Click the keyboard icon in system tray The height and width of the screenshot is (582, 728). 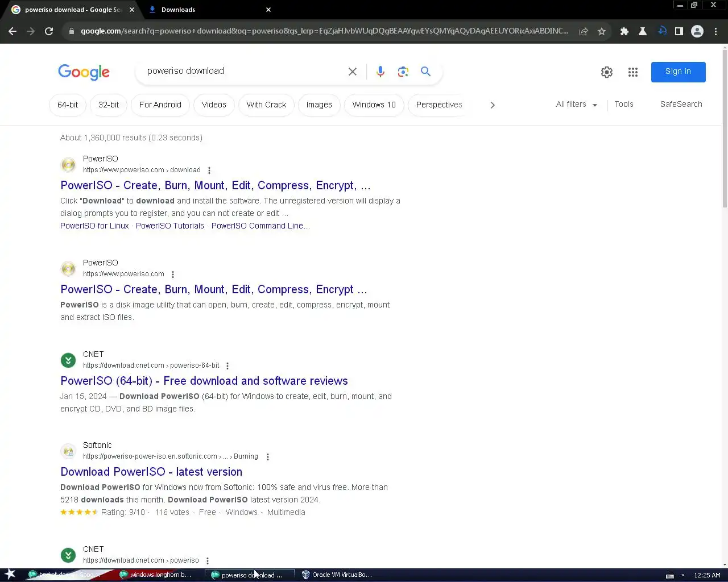pyautogui.click(x=670, y=576)
